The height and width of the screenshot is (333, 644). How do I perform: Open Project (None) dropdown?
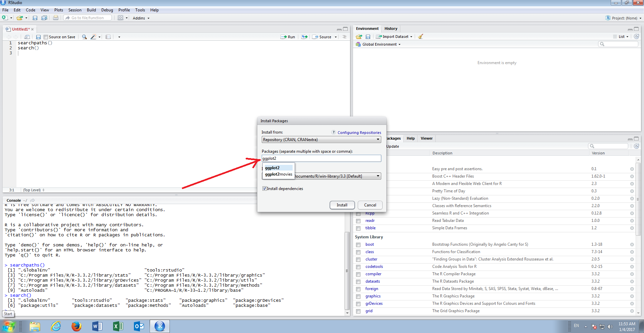[624, 18]
